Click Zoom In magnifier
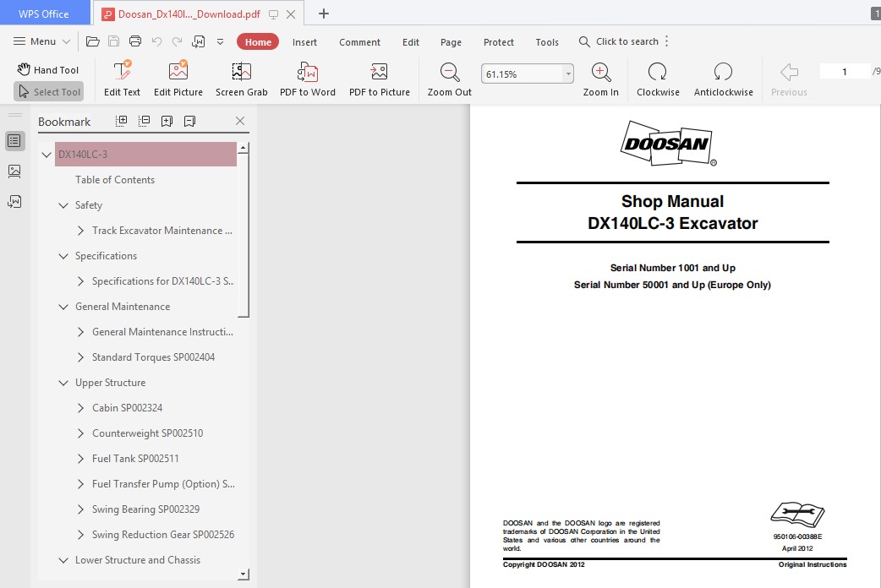The width and height of the screenshot is (881, 588). [600, 79]
